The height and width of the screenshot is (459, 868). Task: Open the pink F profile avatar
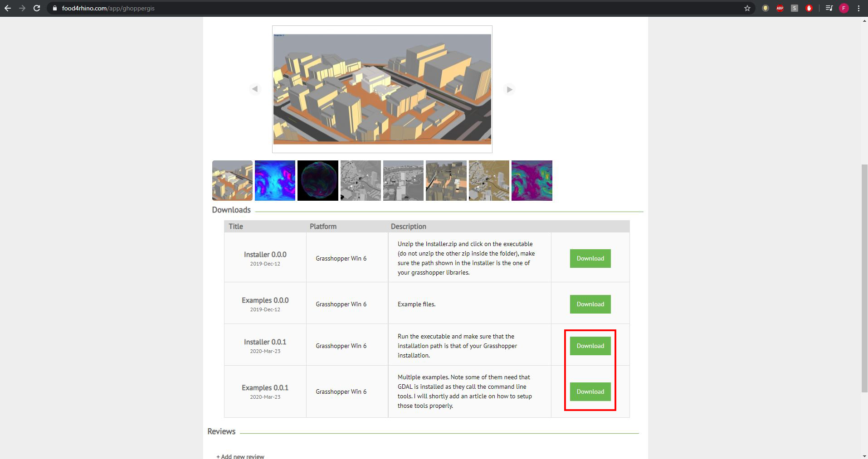point(844,8)
